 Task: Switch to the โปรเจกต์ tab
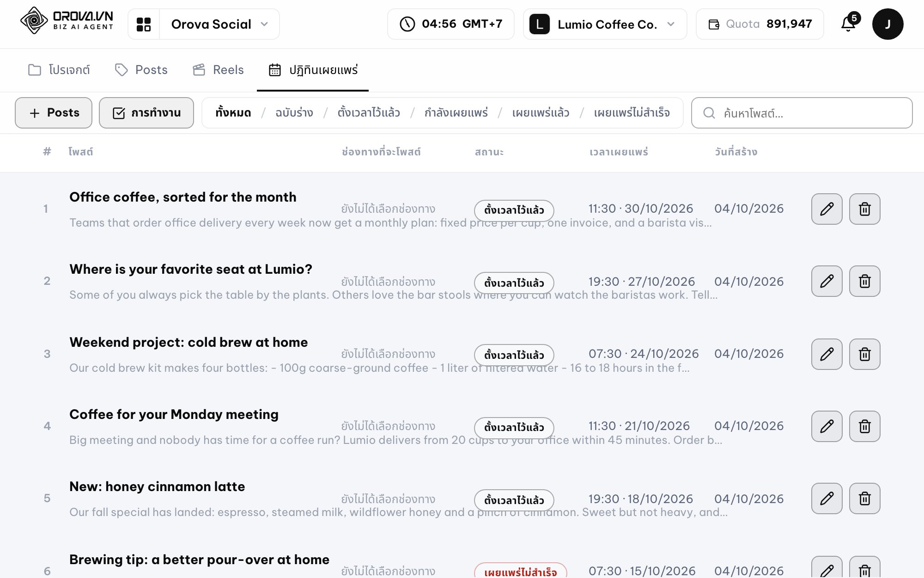coord(59,70)
